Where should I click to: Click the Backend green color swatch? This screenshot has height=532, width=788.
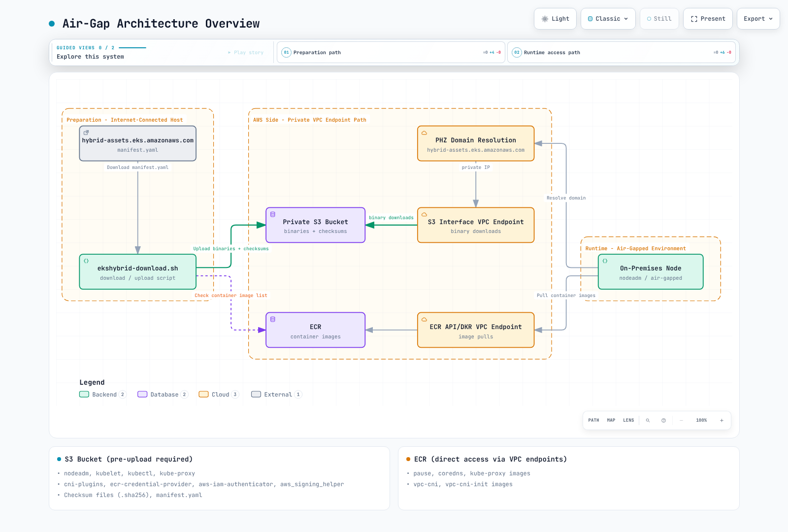[x=84, y=395]
